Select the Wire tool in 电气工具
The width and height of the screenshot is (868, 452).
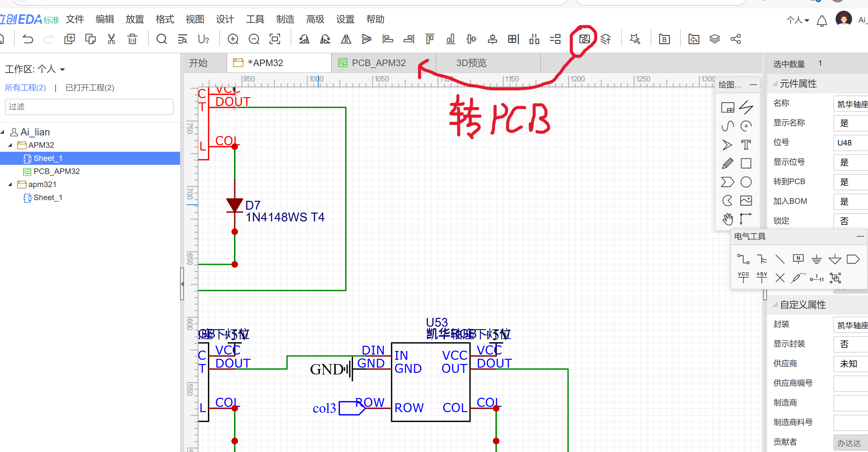(x=743, y=259)
